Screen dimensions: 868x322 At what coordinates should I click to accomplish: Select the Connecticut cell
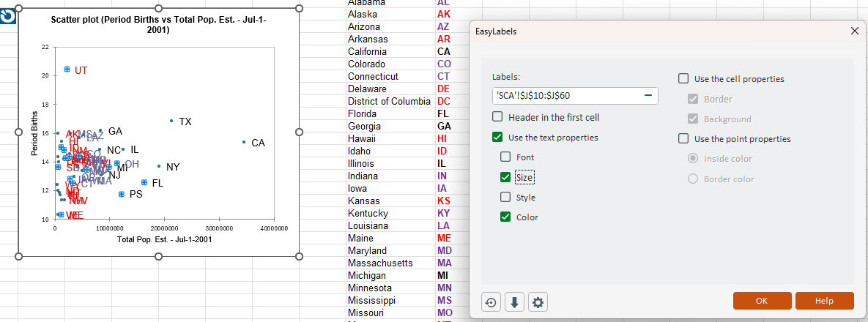coord(390,76)
